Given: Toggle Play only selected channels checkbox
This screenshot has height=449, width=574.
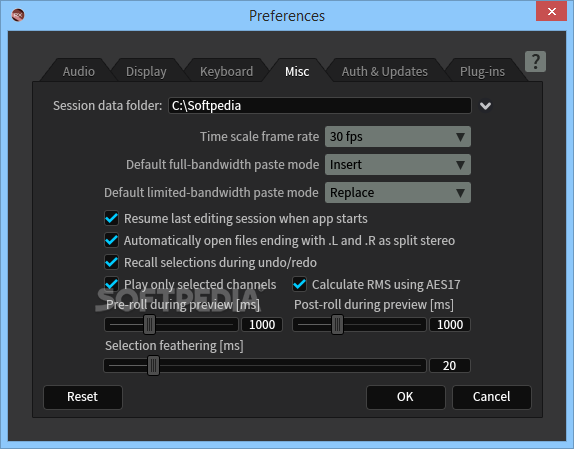Looking at the screenshot, I should pyautogui.click(x=111, y=284).
